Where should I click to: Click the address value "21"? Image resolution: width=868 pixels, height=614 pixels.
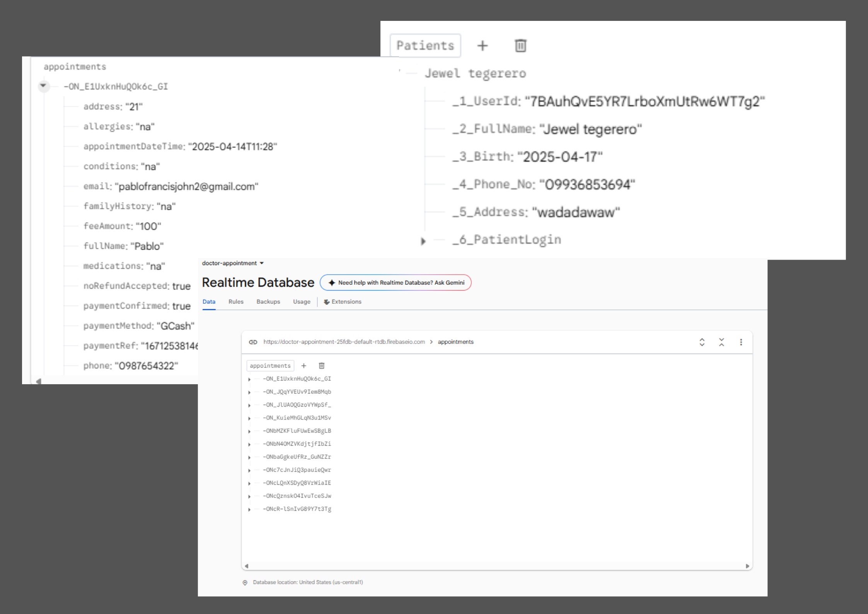[x=134, y=107]
